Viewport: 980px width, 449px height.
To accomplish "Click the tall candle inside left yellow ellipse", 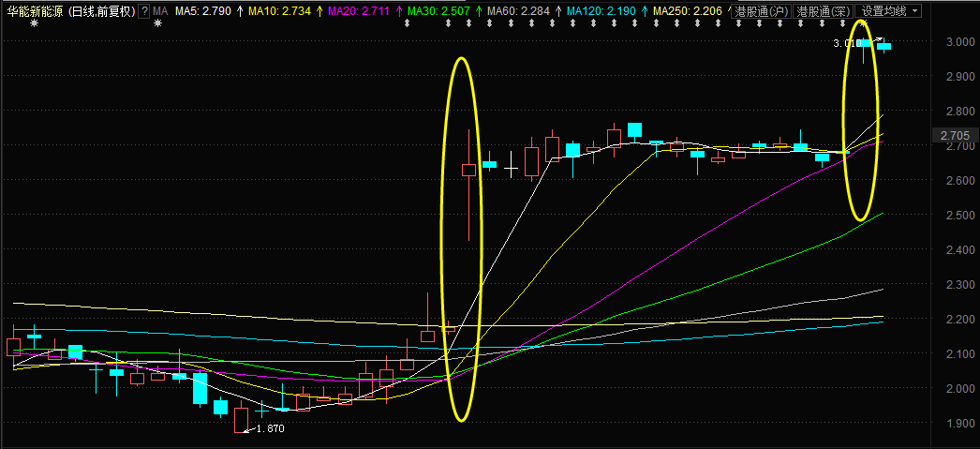I will (x=468, y=185).
